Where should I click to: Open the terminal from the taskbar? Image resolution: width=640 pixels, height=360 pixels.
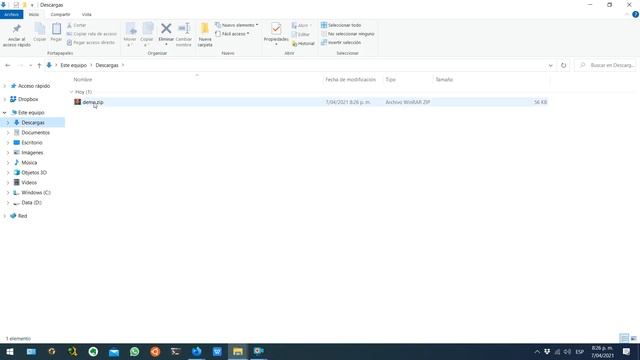[176, 351]
